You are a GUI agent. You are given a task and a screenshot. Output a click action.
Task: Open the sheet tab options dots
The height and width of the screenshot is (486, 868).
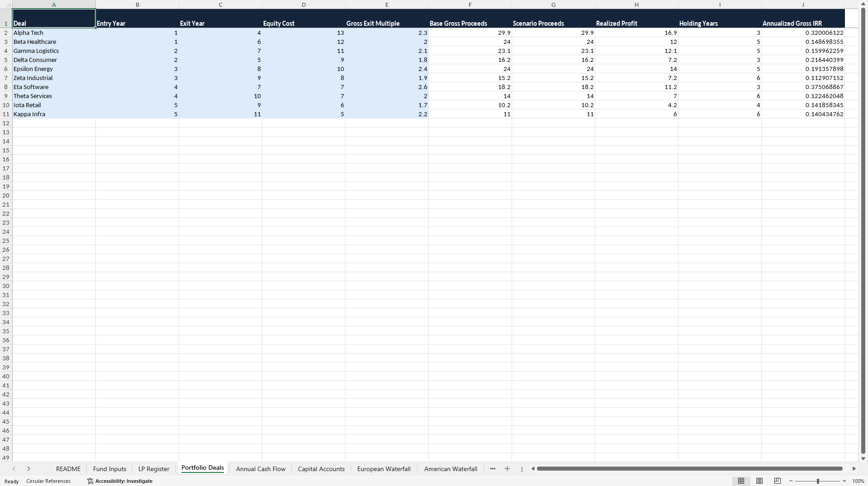coord(522,469)
